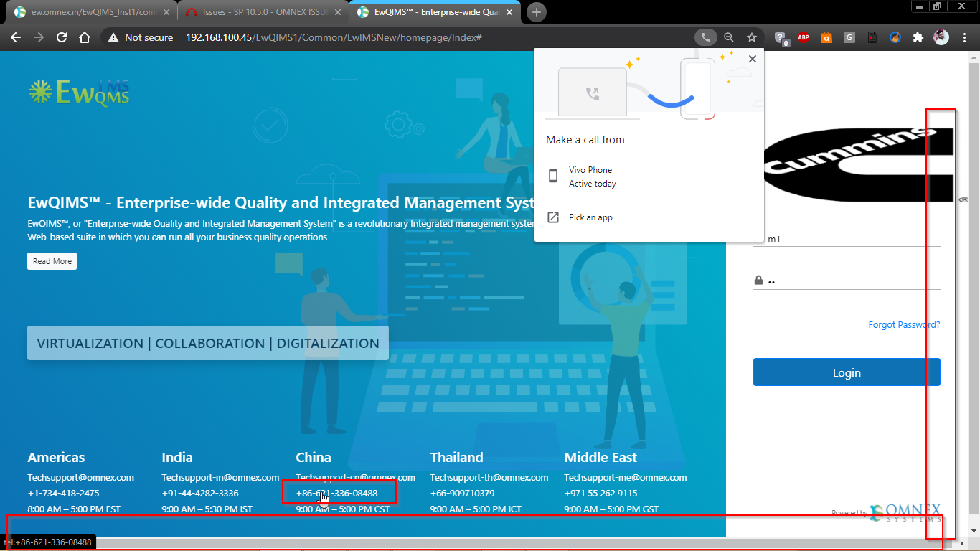980x551 pixels.
Task: Open the Forgot Password link
Action: [904, 324]
